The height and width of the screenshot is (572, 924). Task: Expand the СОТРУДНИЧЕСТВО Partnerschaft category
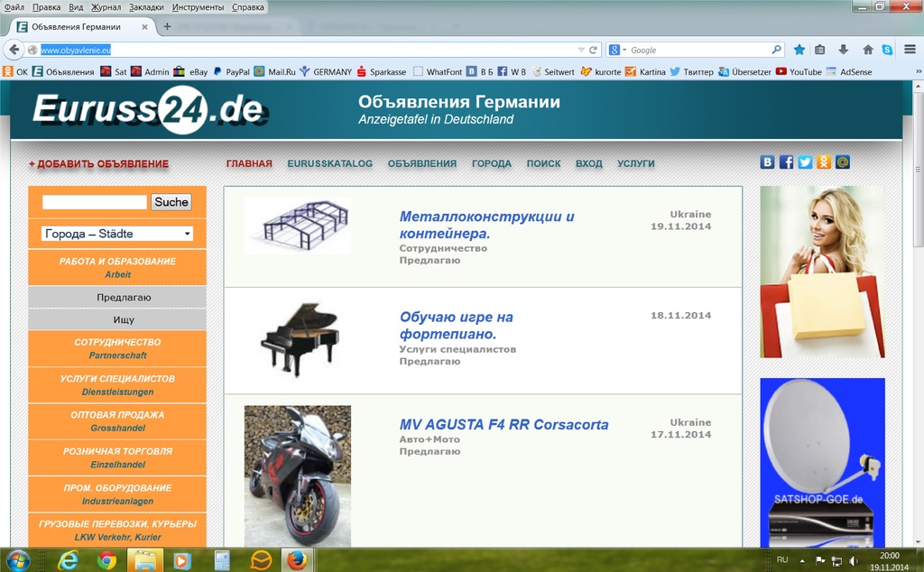point(117,349)
